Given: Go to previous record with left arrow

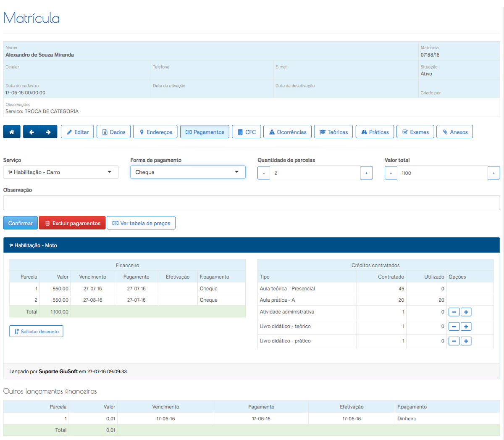Looking at the screenshot, I should click(x=31, y=132).
